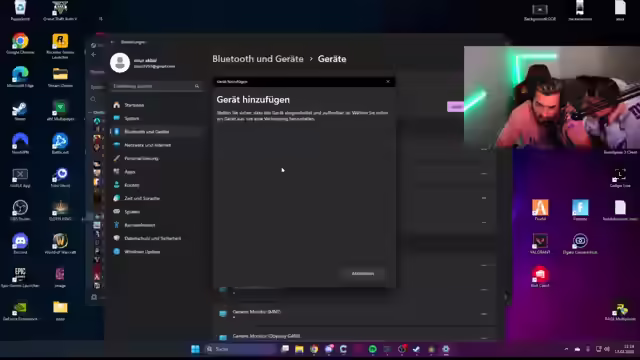Click Abbrechen in Gerät hinzufügen dialog
The width and height of the screenshot is (640, 360).
[363, 273]
